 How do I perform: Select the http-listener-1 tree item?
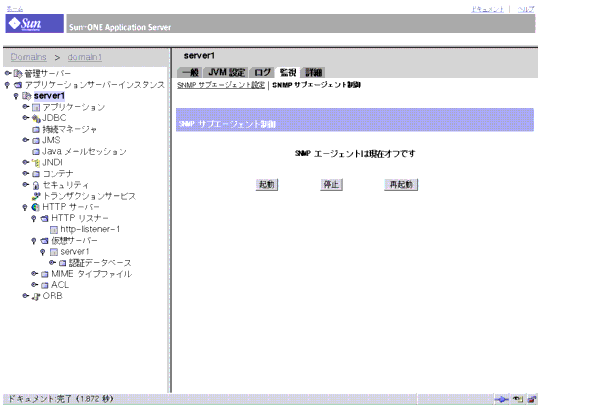(x=90, y=229)
